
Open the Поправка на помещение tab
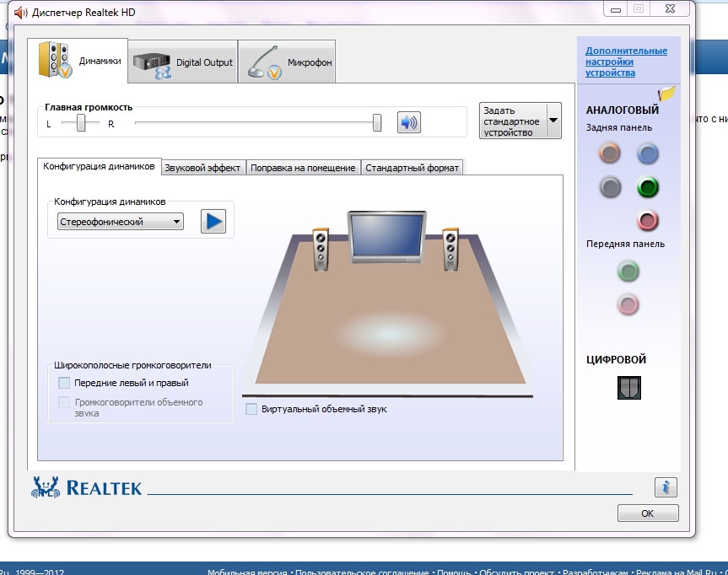tap(303, 168)
